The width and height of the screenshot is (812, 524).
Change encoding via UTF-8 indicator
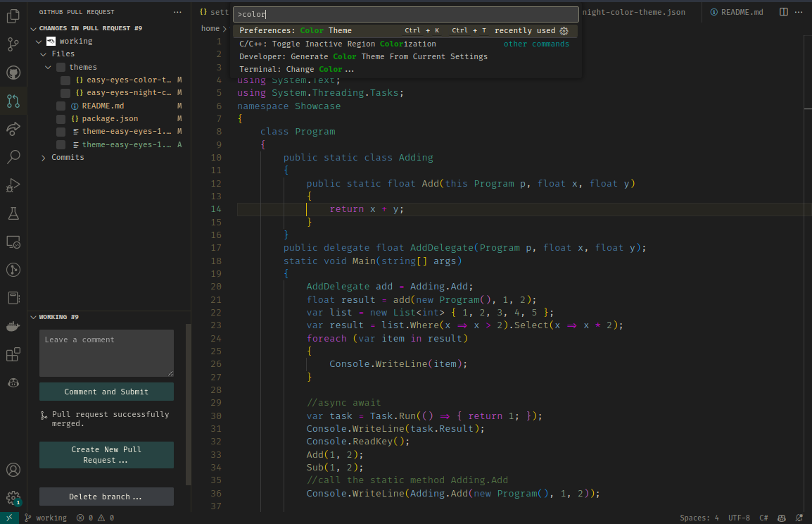tap(739, 518)
